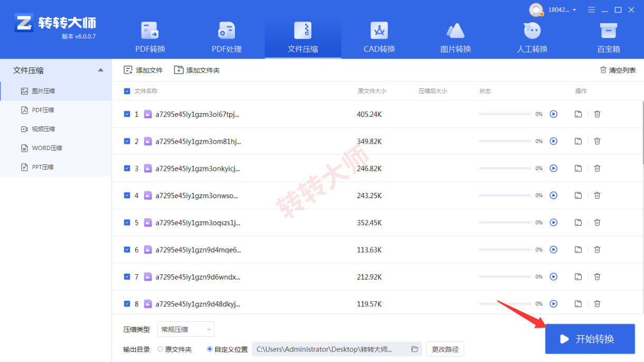
Task: Uncheck the checkbox for file row 3
Action: click(127, 168)
